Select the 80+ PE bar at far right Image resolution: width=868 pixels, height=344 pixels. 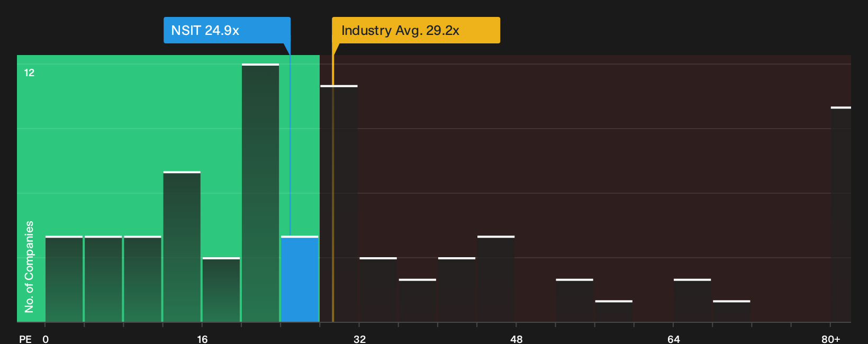pos(841,214)
